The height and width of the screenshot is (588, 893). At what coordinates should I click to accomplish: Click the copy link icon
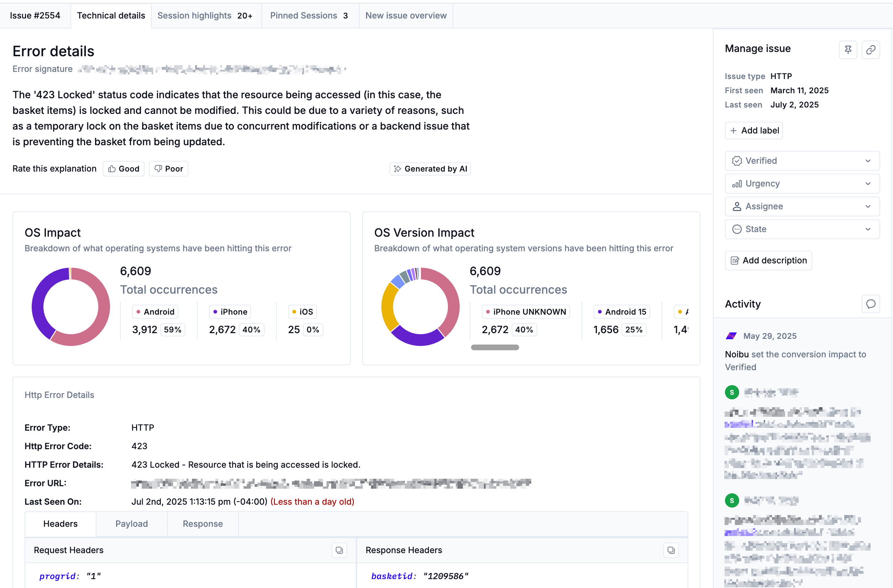point(871,49)
